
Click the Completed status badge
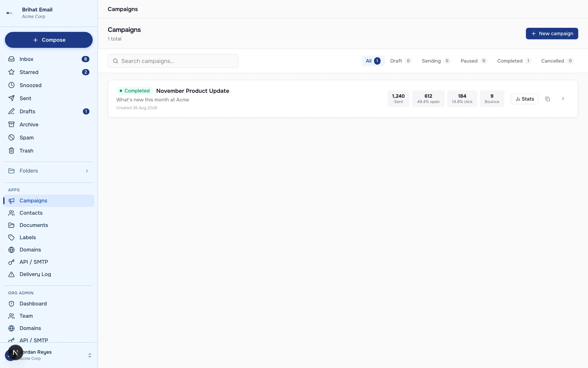point(134,91)
